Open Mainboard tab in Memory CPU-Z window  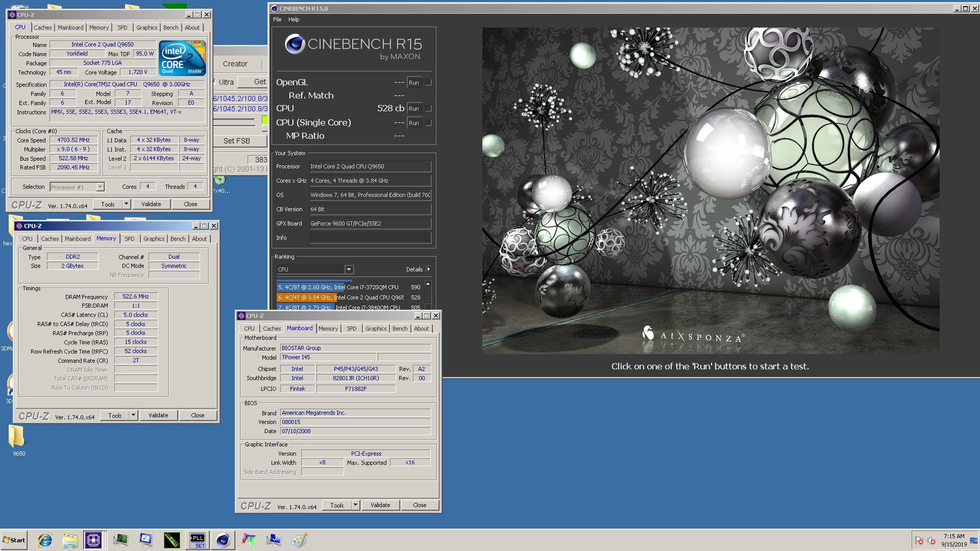pyautogui.click(x=78, y=239)
